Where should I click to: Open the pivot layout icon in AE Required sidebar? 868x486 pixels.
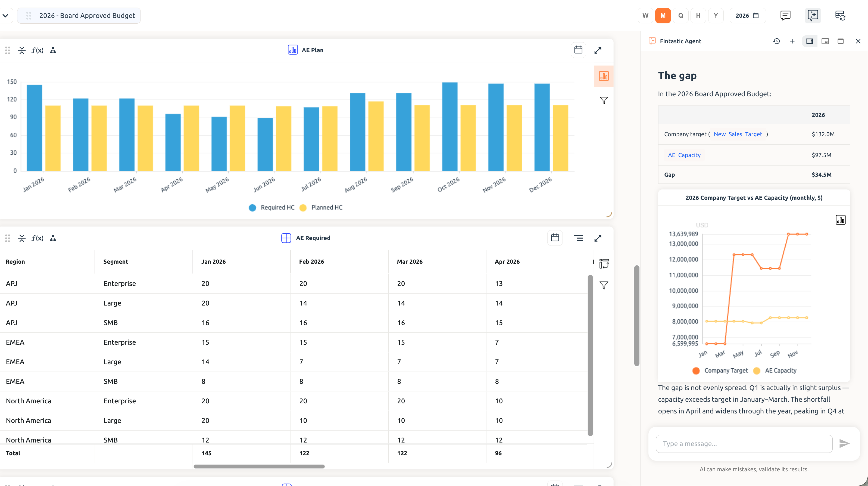tap(604, 264)
